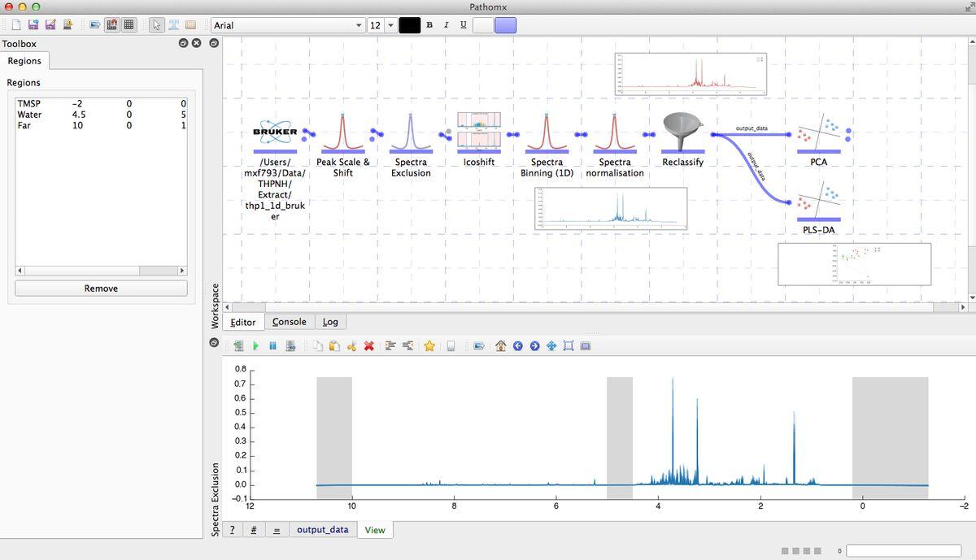Viewport: 976px width, 560px height.
Task: Select the plot pan move tool
Action: pos(551,346)
